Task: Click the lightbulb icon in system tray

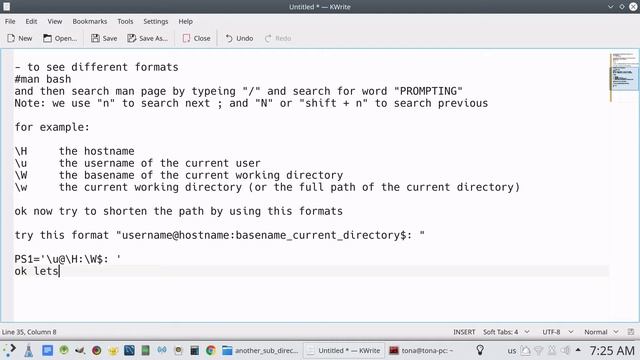Action: (x=480, y=350)
